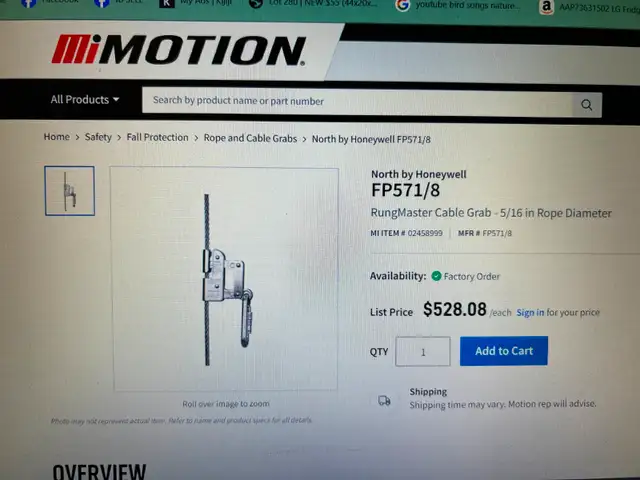Click the green Factory Order availability checkmark

tap(436, 276)
